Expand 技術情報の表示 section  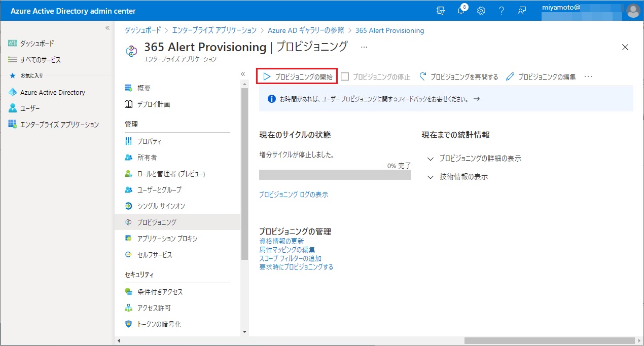pos(458,177)
